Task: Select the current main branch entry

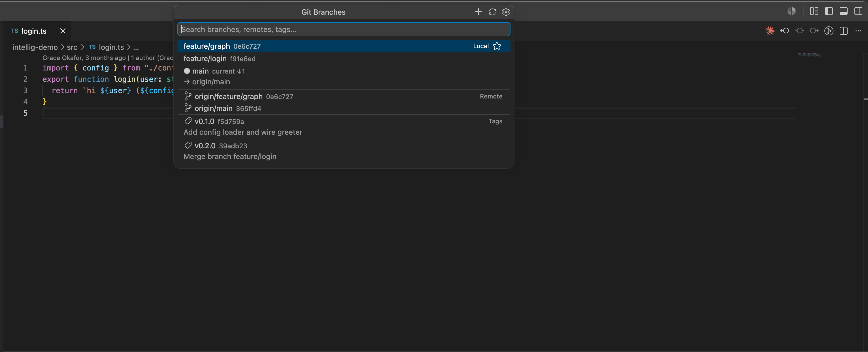Action: point(344,76)
